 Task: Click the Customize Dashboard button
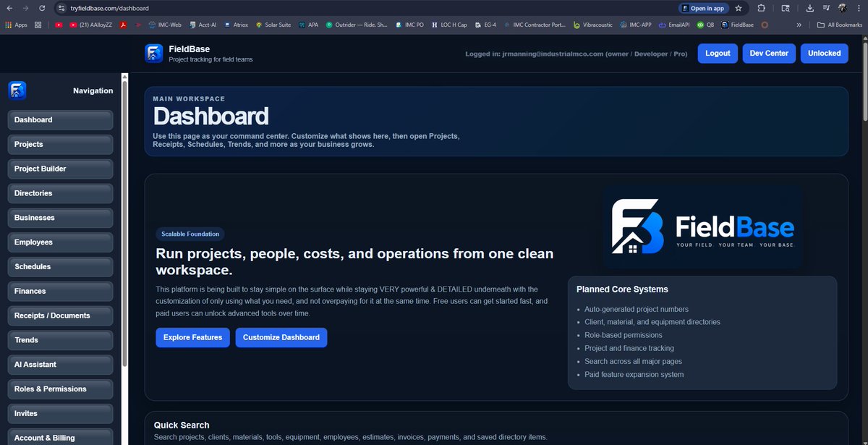[281, 337]
